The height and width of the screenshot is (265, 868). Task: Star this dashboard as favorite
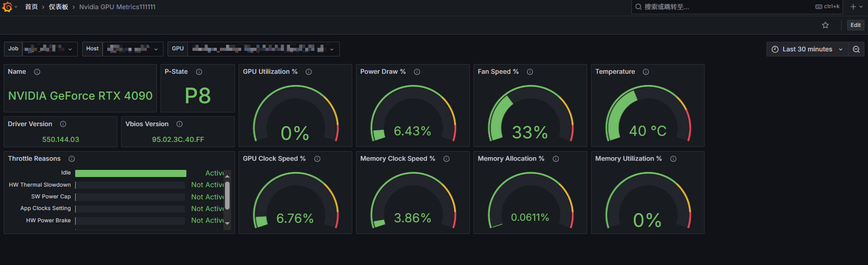coord(825,25)
